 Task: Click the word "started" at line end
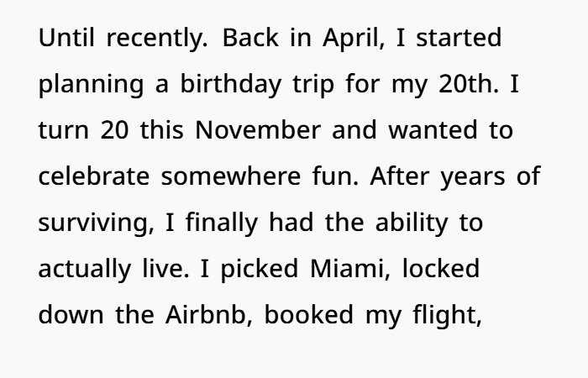coord(459,38)
